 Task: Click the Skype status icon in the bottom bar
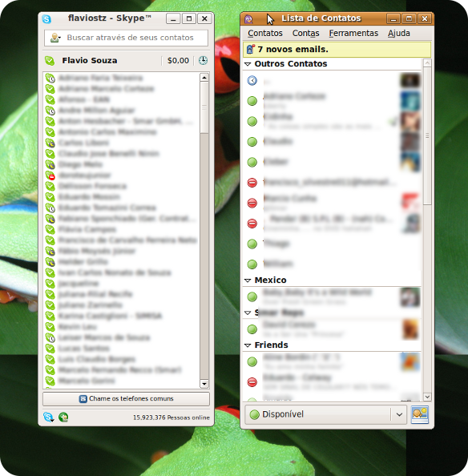(x=49, y=418)
